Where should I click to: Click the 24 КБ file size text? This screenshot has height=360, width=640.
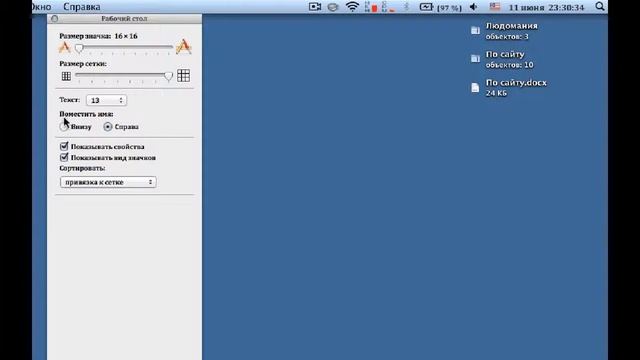tap(496, 93)
